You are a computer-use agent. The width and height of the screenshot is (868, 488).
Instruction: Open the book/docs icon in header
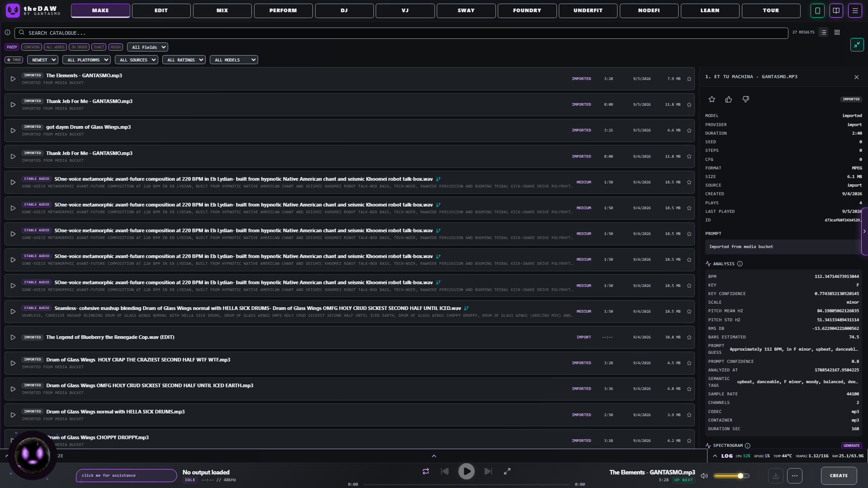[836, 10]
